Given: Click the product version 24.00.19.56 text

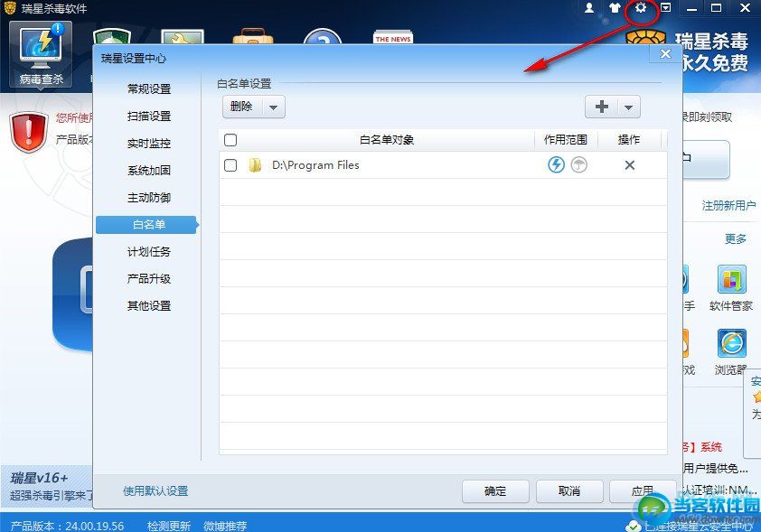Looking at the screenshot, I should [67, 526].
